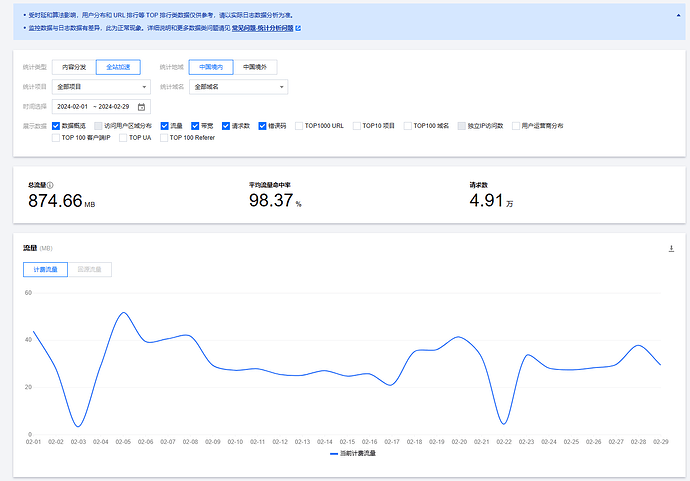Click the 02-29 label on the chart axis
Screen dimensions: 690x481
point(661,441)
